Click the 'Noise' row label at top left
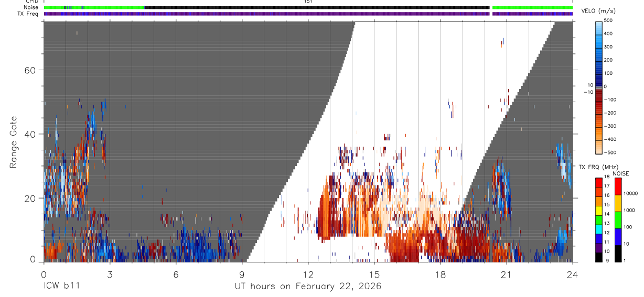The image size is (644, 297). point(31,7)
